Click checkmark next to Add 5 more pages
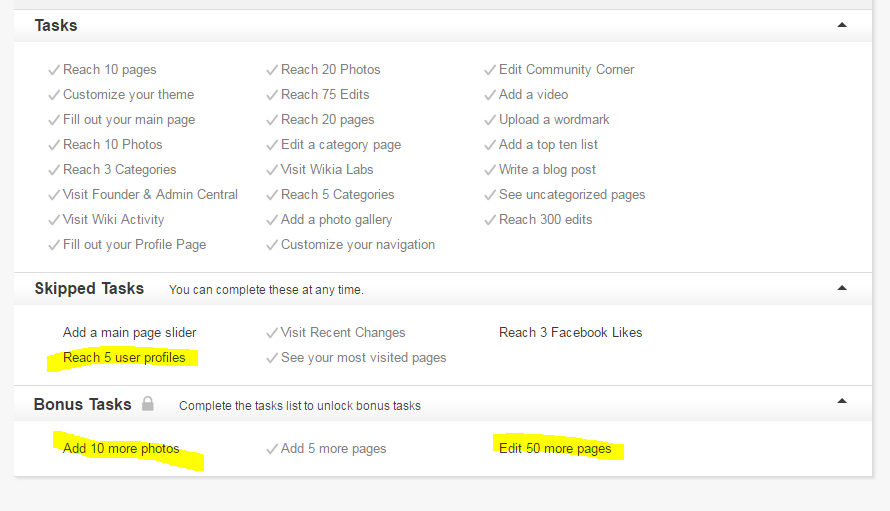This screenshot has height=511, width=890. (272, 449)
